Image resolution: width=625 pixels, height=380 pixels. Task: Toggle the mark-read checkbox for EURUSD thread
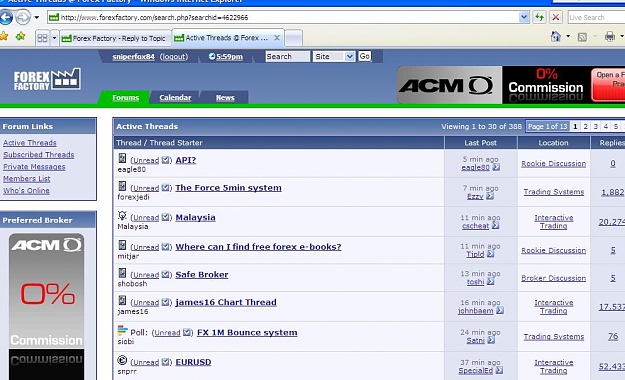pos(165,362)
